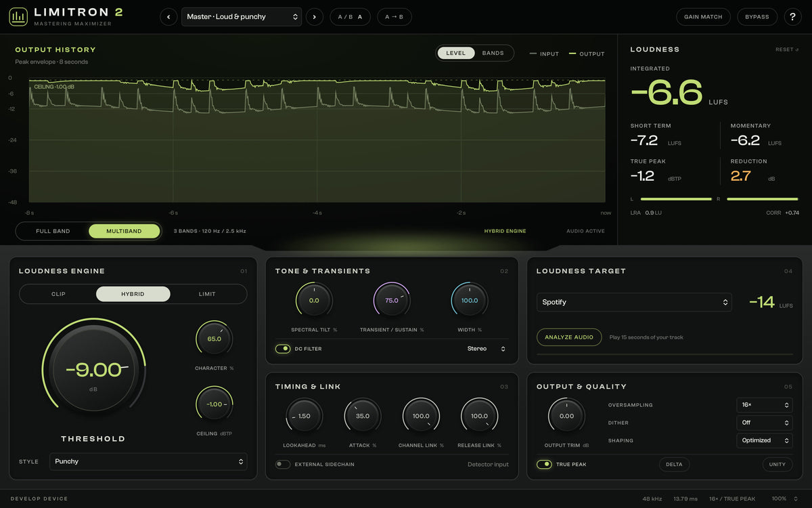This screenshot has width=812, height=508.
Task: Click the Lookahead knob
Action: (304, 416)
